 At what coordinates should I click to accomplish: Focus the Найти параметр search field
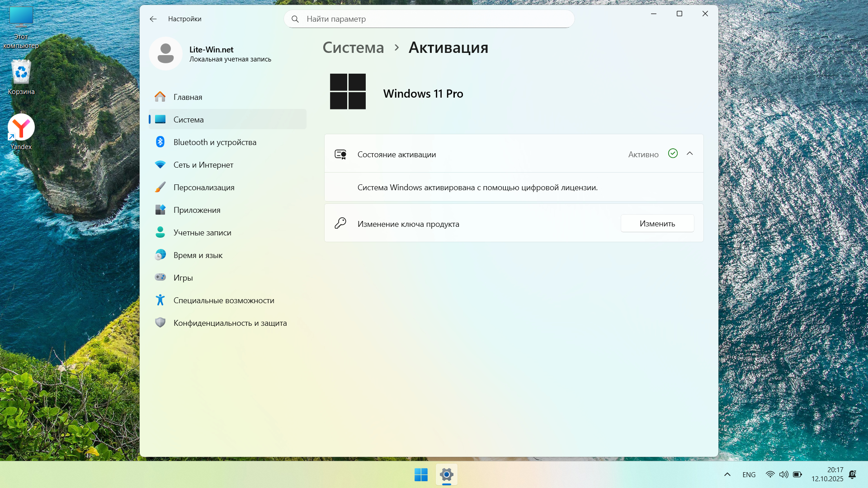tap(429, 19)
